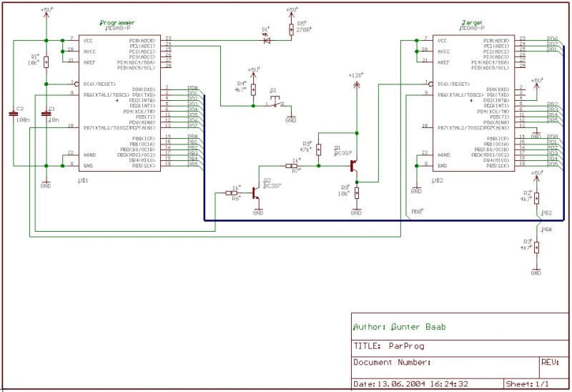Screen dimensions: 572x392
Task: Click resistor R3 4k7 symbol
Action: pos(537,248)
